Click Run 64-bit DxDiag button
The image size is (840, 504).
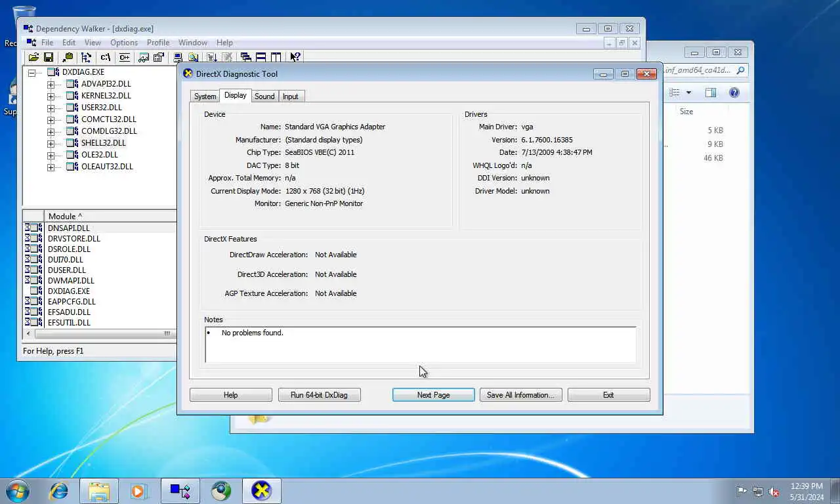319,395
